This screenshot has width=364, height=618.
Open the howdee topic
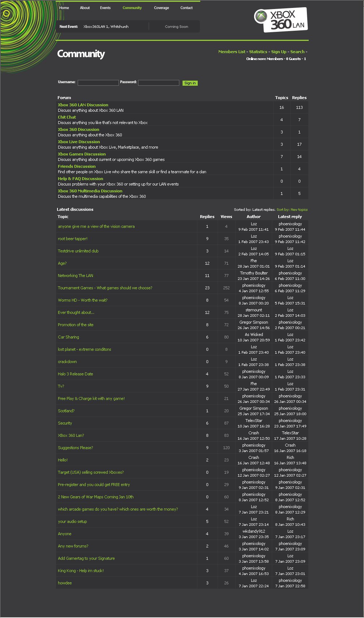click(65, 583)
